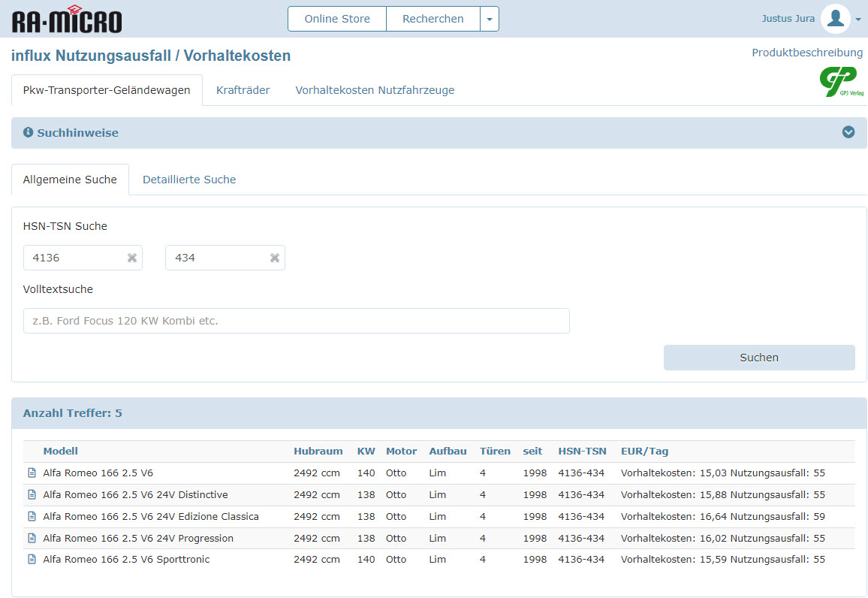Open document icon for 24V Distinctive row
The width and height of the screenshot is (868, 598).
click(32, 494)
